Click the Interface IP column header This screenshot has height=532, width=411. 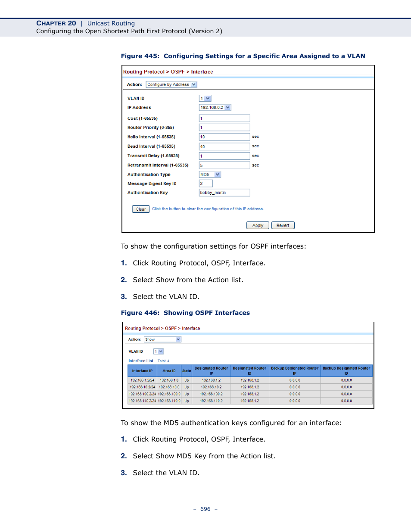click(x=142, y=370)
